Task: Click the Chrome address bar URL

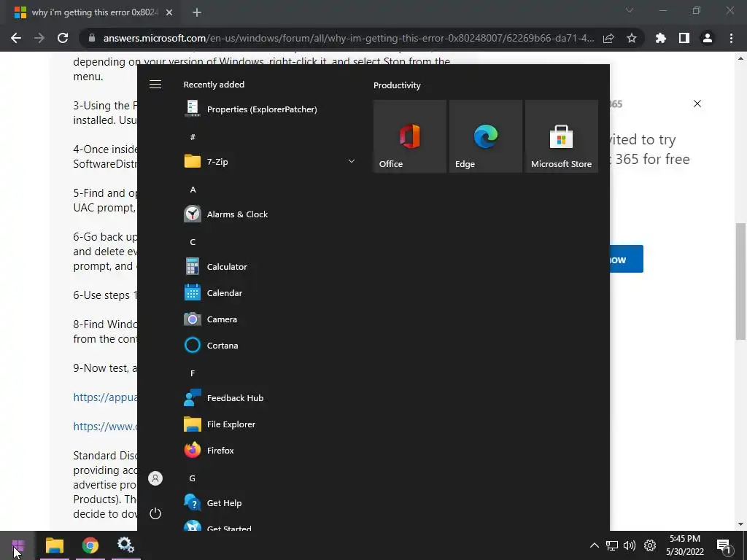Action: 349,38
